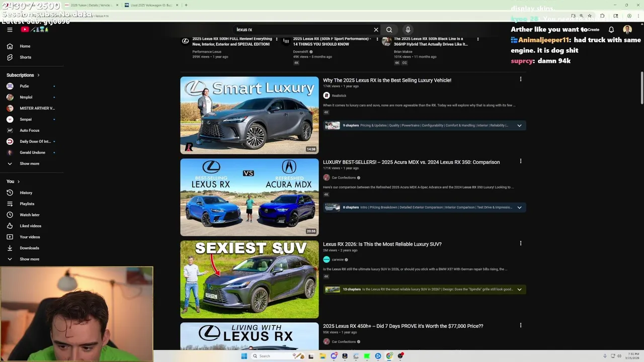Open the carwow channel avatar
The height and width of the screenshot is (362, 644).
[326, 259]
